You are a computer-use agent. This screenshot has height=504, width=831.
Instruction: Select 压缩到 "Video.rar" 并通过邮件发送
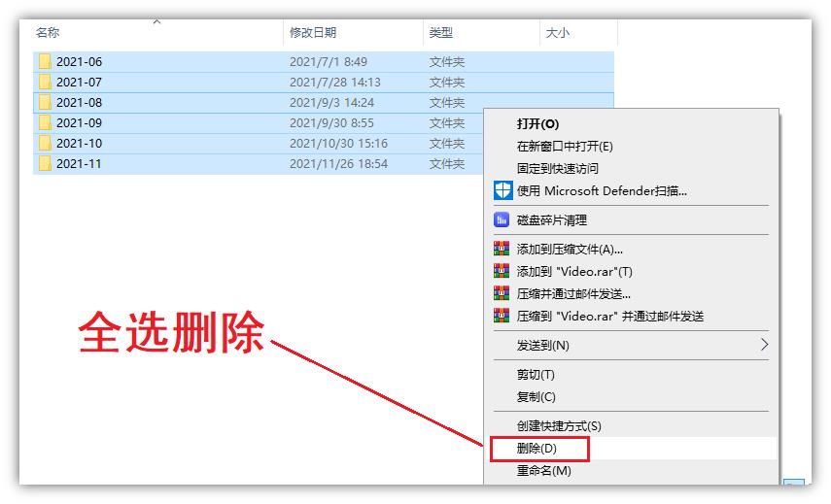(610, 317)
